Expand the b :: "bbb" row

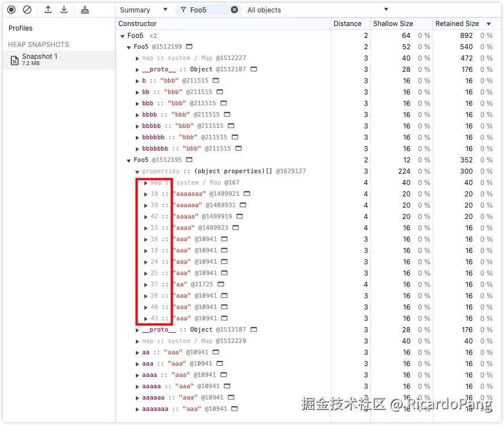coord(137,81)
